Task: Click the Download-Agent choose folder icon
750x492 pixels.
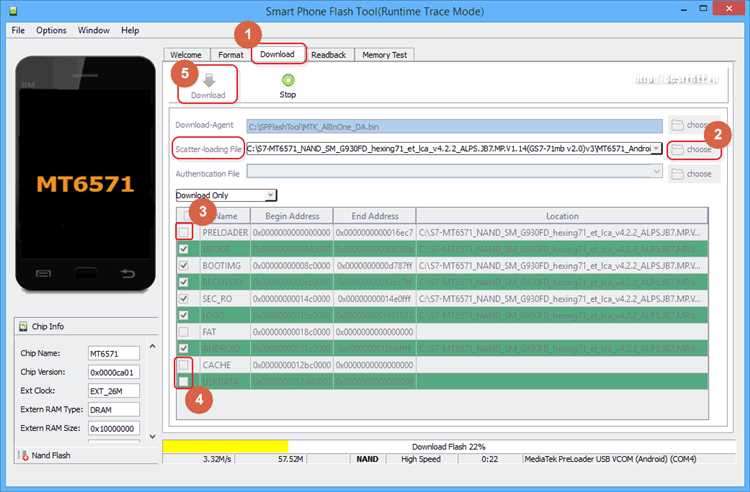Action: pos(679,125)
